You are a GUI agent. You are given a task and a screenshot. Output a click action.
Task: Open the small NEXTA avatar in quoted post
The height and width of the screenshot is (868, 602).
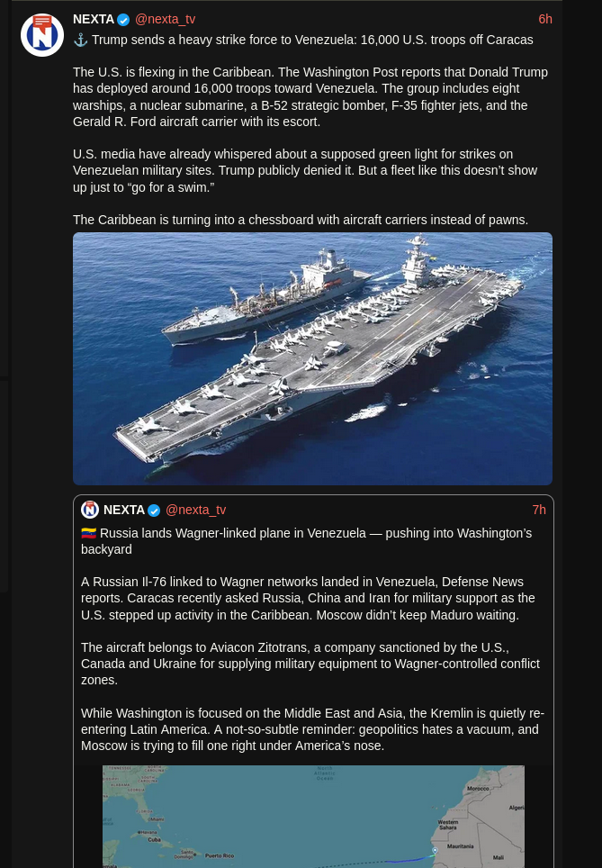90,510
